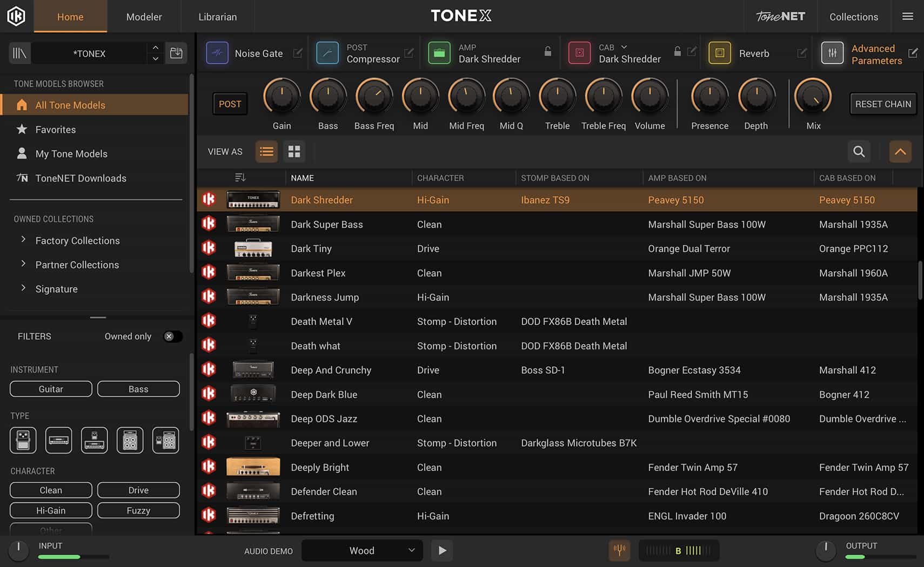
Task: Switch tone models to grid view
Action: click(x=294, y=152)
